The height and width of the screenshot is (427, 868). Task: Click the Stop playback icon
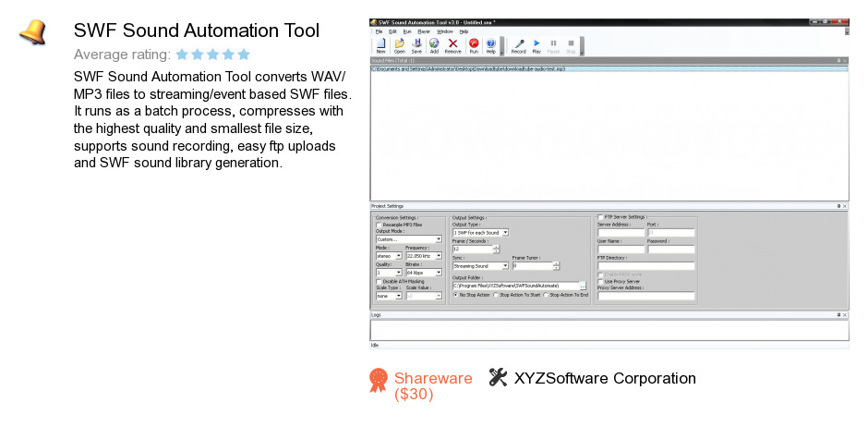tap(571, 43)
